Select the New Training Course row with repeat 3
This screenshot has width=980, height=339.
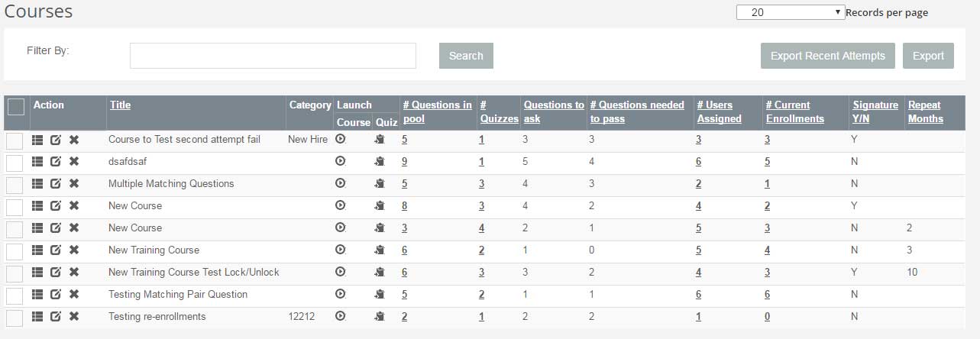[x=15, y=252]
